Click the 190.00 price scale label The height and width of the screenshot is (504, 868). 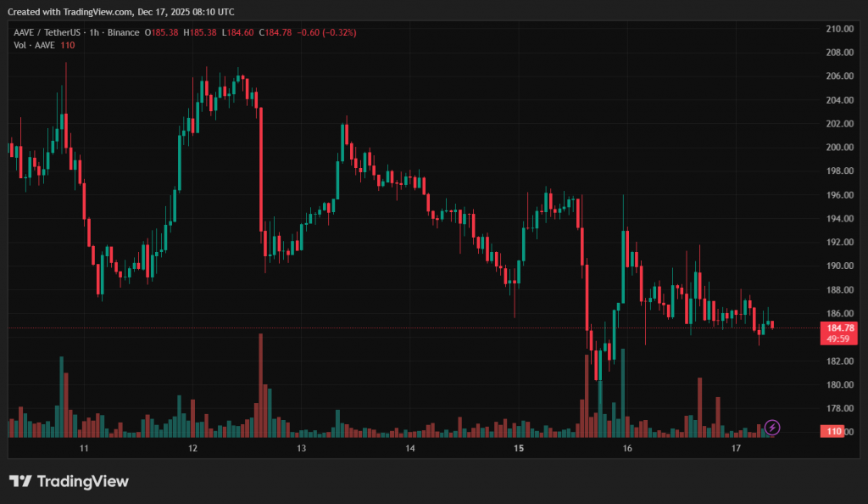(839, 266)
